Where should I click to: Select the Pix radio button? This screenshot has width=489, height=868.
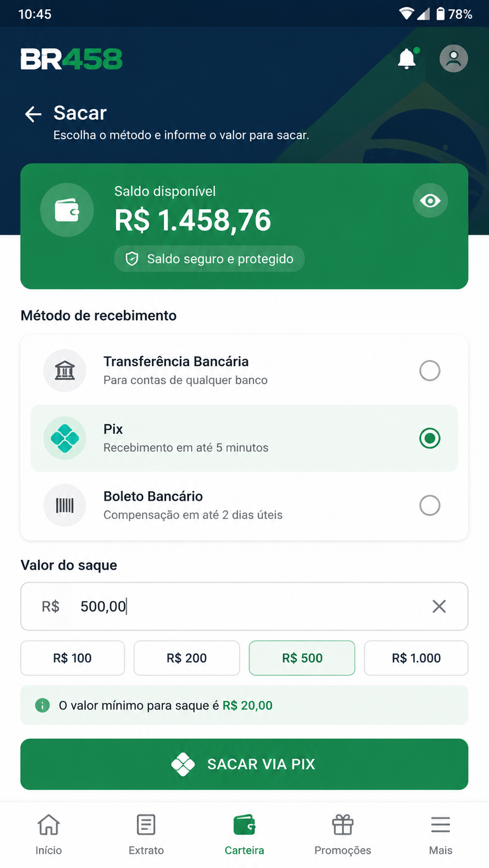pos(430,438)
